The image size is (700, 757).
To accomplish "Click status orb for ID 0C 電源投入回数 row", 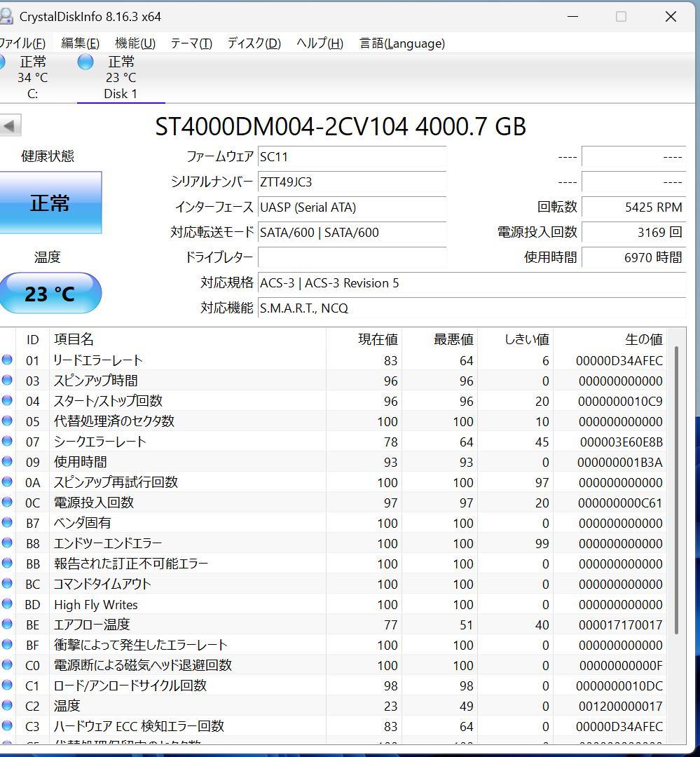I will 7,502.
